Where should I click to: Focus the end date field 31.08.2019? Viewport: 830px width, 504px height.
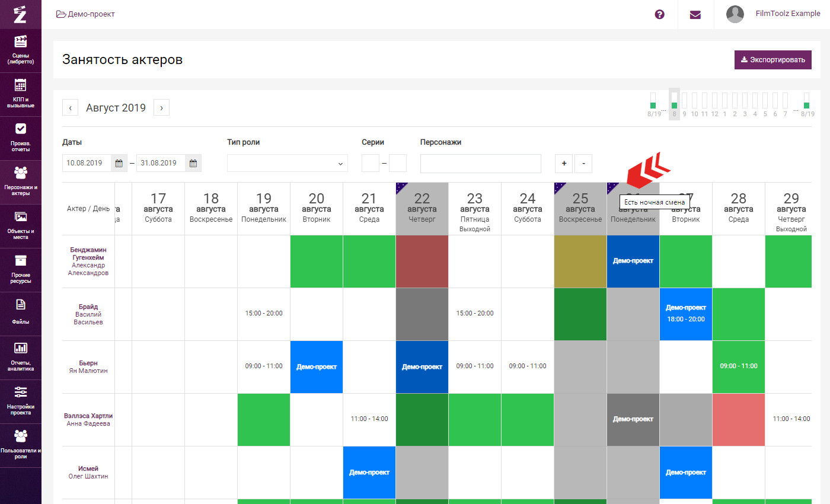click(161, 163)
